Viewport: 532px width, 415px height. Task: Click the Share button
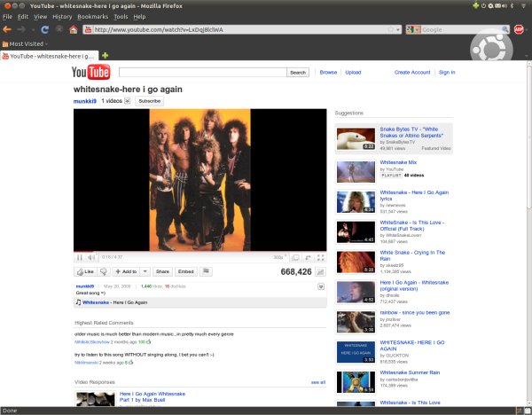(162, 271)
